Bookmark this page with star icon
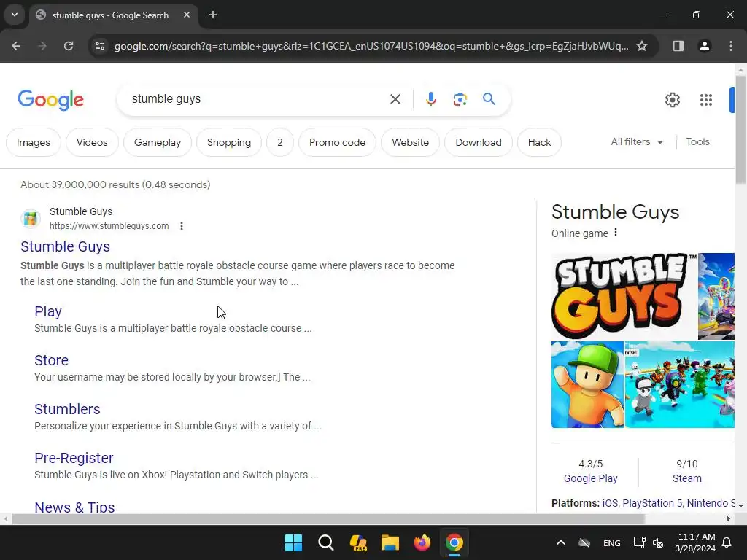747x560 pixels. tap(642, 46)
